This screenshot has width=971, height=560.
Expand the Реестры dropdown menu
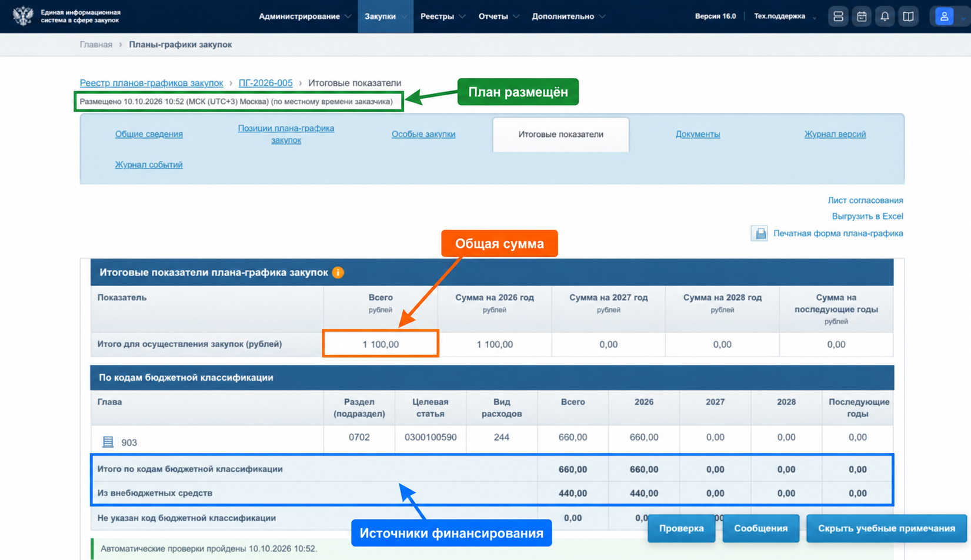point(443,16)
